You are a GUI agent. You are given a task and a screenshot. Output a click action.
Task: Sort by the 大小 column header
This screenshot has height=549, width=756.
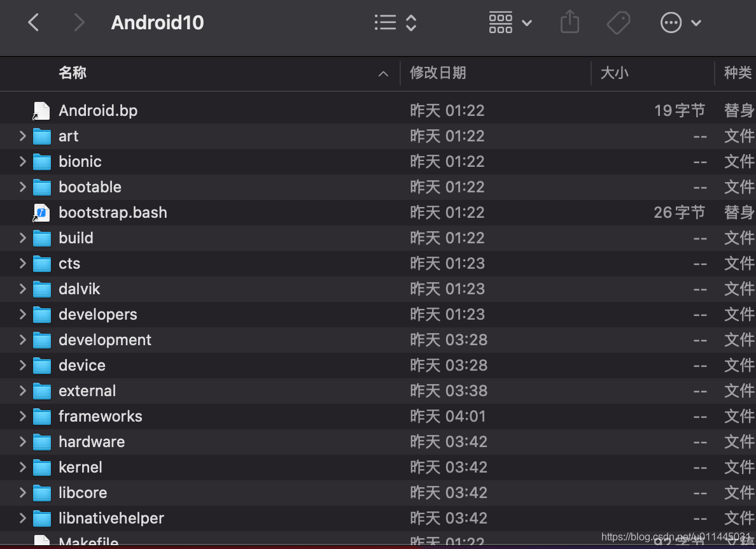click(x=614, y=73)
